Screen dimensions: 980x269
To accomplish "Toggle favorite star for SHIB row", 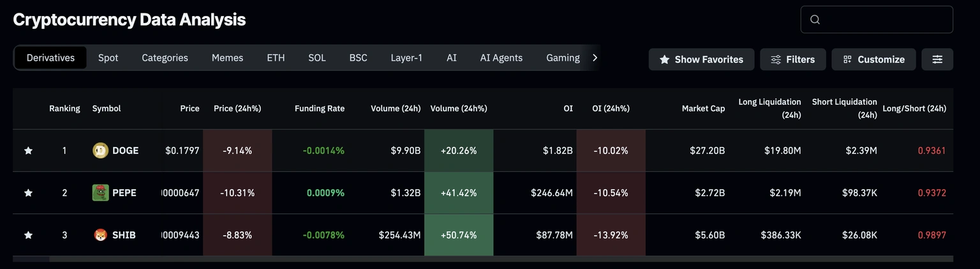I will point(28,235).
